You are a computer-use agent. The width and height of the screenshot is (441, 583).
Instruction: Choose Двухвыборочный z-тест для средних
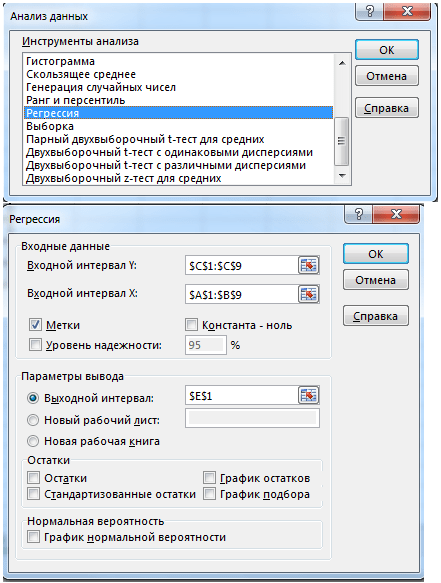pyautogui.click(x=123, y=178)
